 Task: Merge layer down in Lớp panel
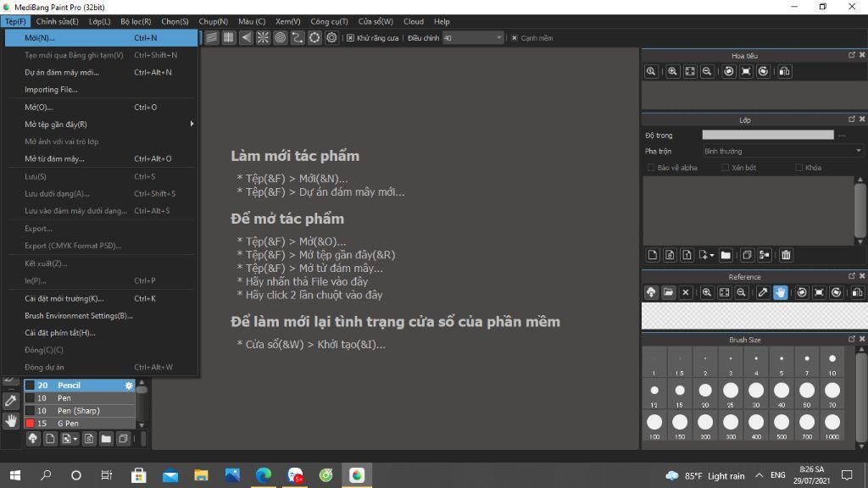tap(765, 255)
